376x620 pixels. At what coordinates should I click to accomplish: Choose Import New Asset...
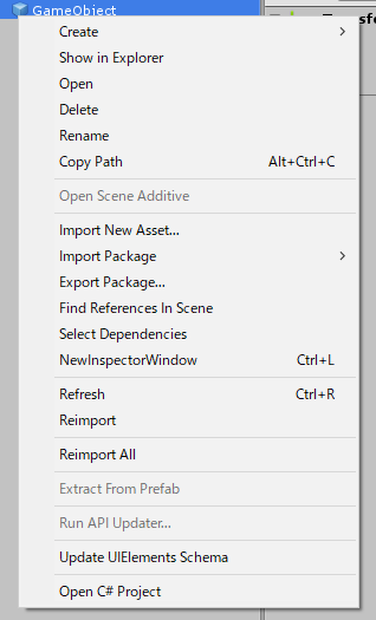(205, 230)
